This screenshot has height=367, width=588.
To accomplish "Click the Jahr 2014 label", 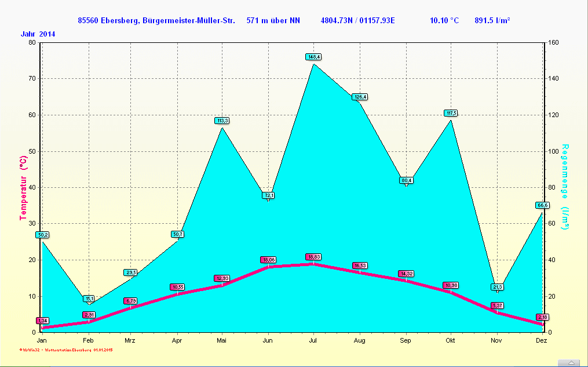I will click(38, 34).
